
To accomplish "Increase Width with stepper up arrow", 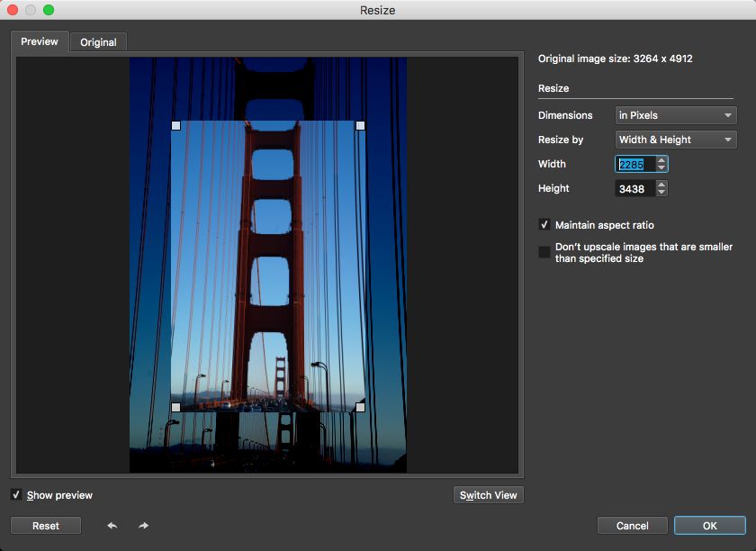I will pyautogui.click(x=661, y=160).
